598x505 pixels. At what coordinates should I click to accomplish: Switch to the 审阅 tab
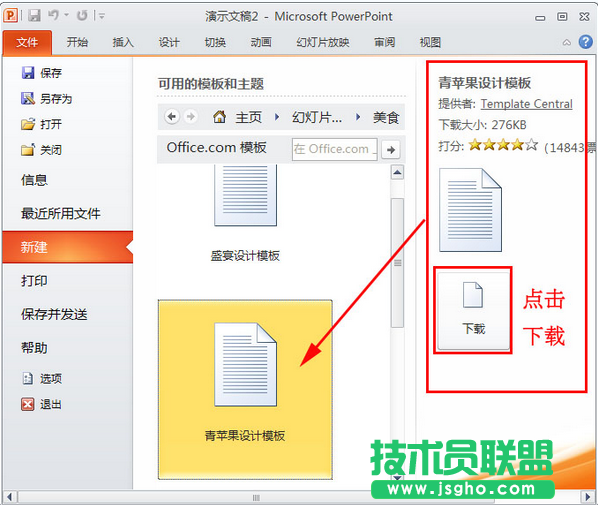click(x=384, y=42)
